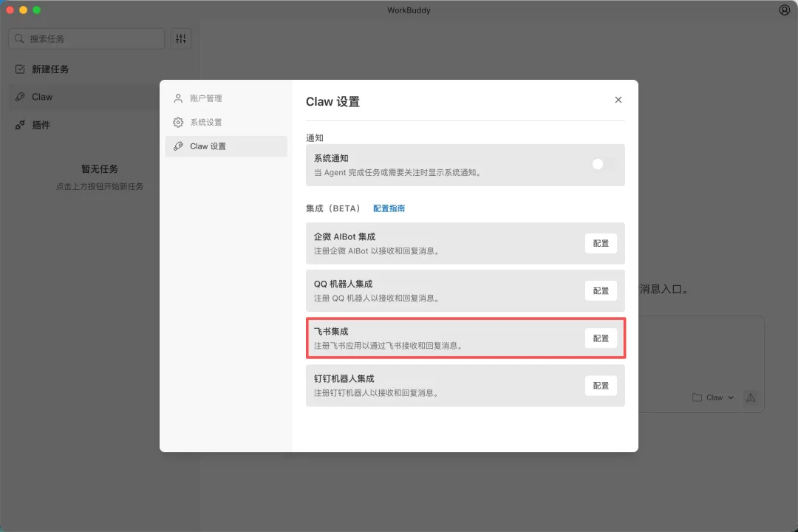Click the 系统通知 title text
Image resolution: width=798 pixels, height=532 pixels.
point(331,158)
